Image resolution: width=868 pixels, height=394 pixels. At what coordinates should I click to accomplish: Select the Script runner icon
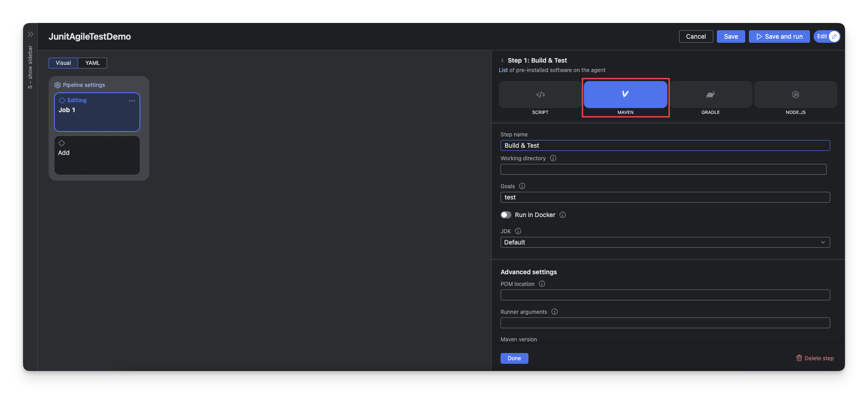(x=540, y=95)
